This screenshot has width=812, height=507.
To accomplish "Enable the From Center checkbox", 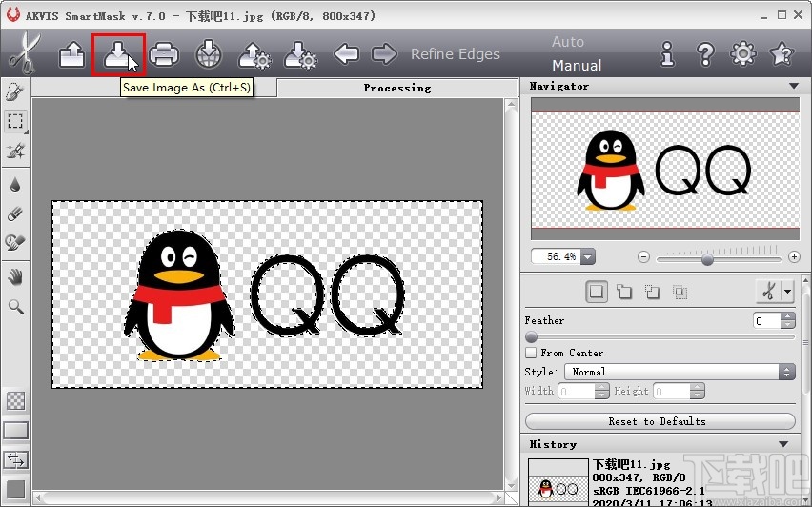I will click(x=531, y=353).
